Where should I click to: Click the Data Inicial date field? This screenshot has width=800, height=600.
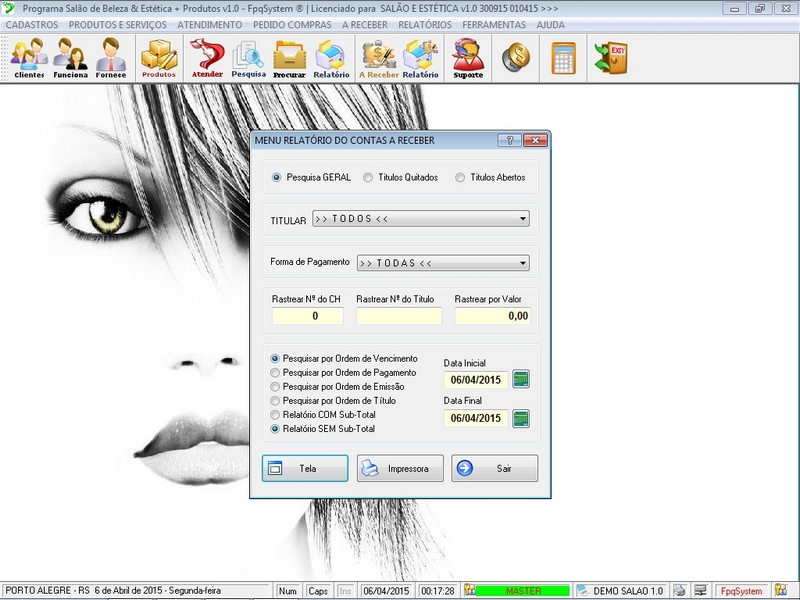(476, 380)
